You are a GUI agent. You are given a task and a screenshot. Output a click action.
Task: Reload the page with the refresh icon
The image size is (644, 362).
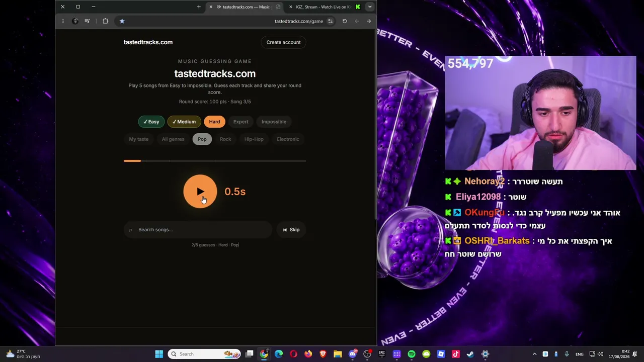pyautogui.click(x=345, y=21)
